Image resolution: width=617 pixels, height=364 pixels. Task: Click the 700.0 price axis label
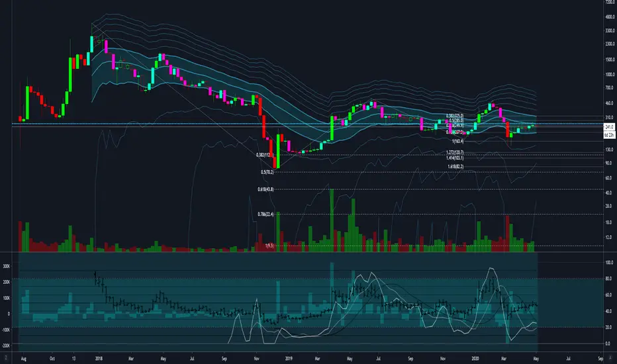pos(610,88)
